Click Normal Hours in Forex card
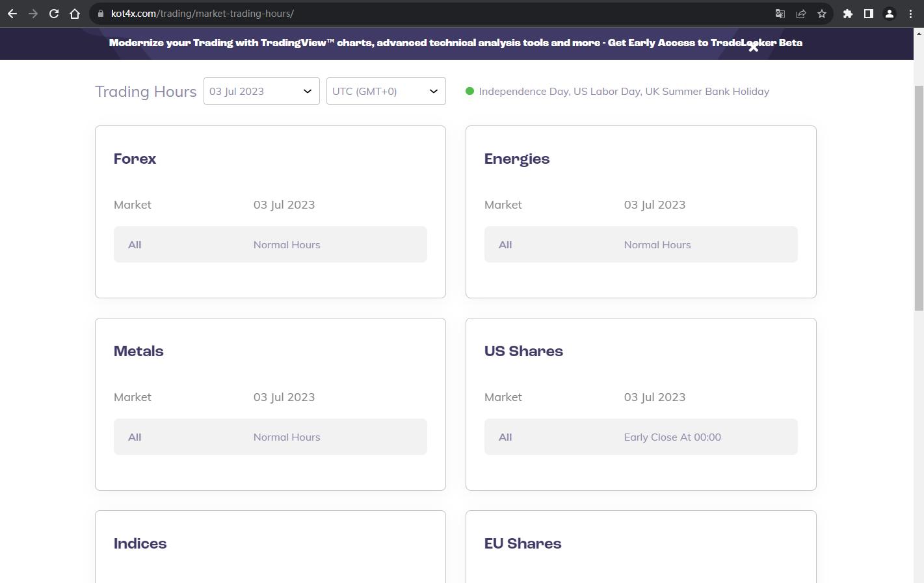 [x=287, y=245]
